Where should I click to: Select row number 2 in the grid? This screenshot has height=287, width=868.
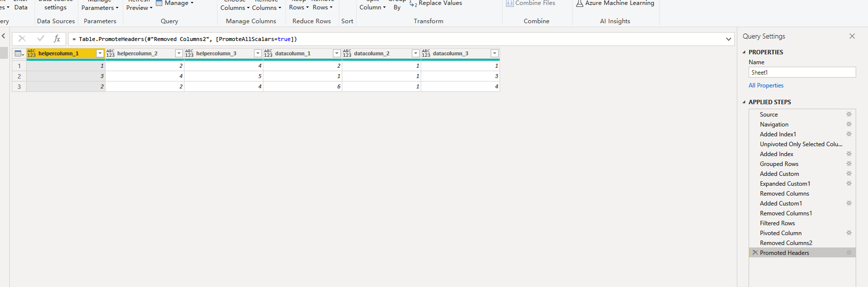[19, 76]
